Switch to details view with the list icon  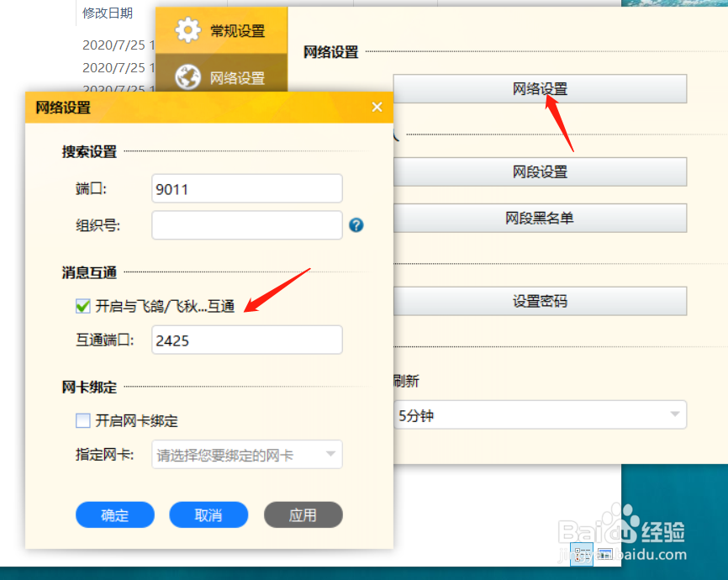[x=581, y=555]
